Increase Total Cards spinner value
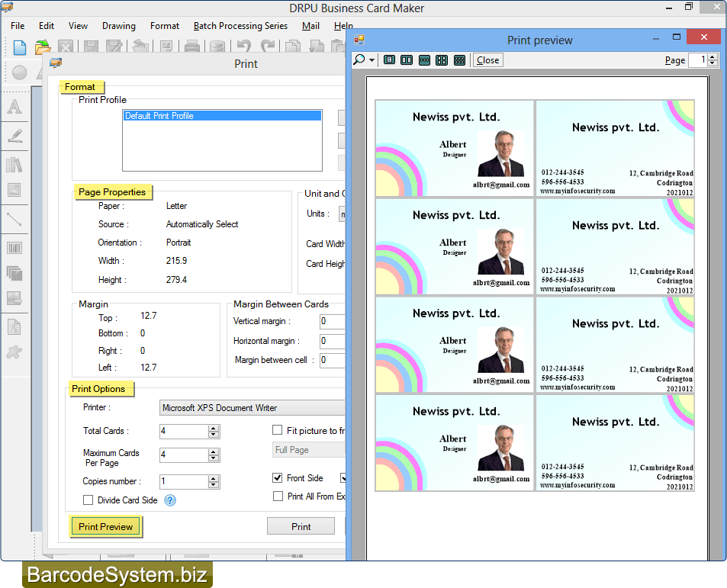The image size is (727, 588). [214, 428]
